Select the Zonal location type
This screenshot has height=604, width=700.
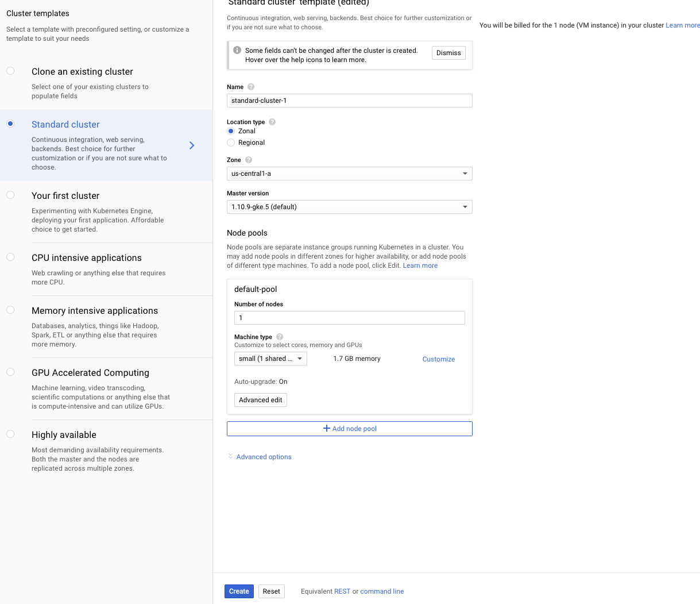pos(231,131)
